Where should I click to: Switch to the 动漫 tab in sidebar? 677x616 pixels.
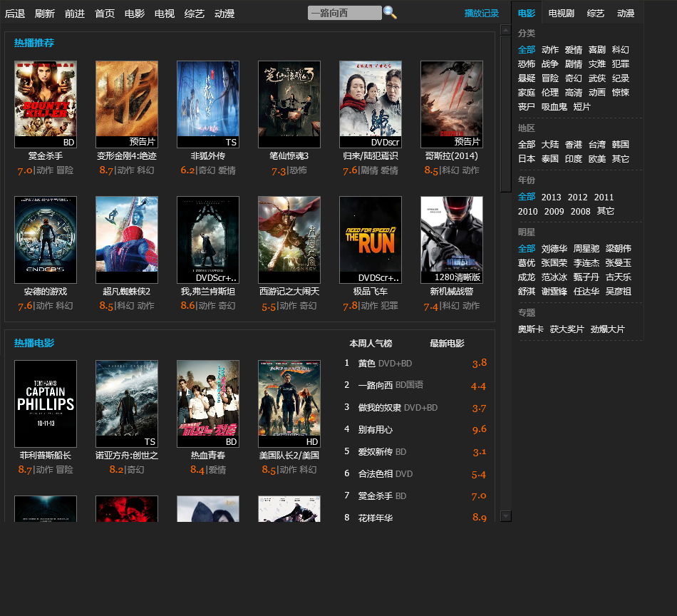click(625, 14)
